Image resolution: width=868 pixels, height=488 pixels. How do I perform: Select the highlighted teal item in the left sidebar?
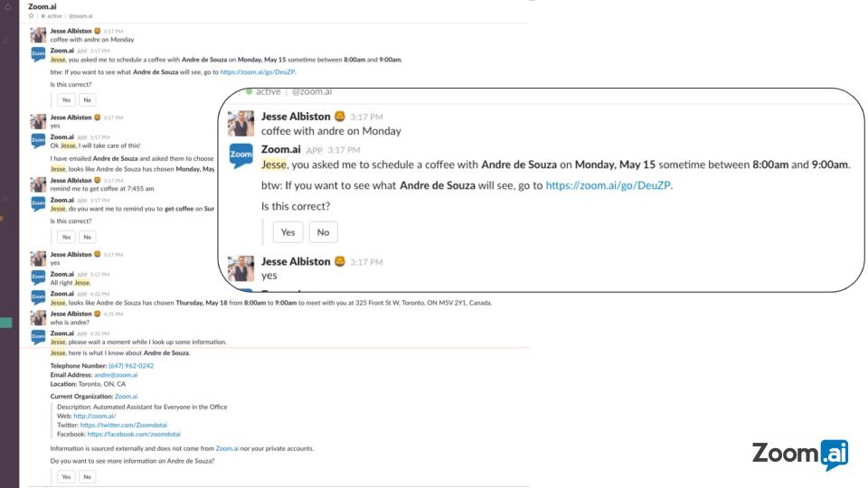pyautogui.click(x=6, y=323)
